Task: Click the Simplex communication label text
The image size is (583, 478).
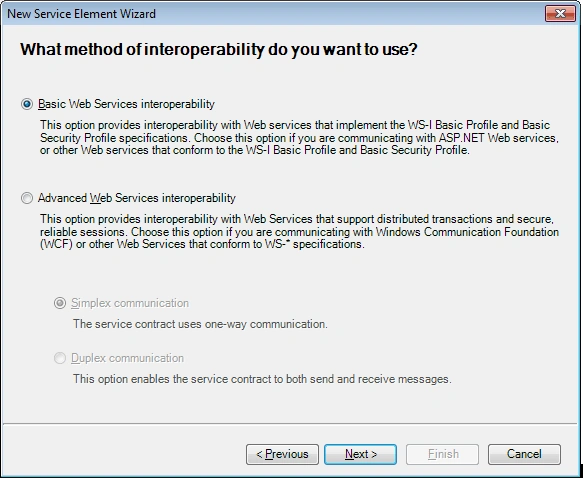Action: click(x=130, y=303)
